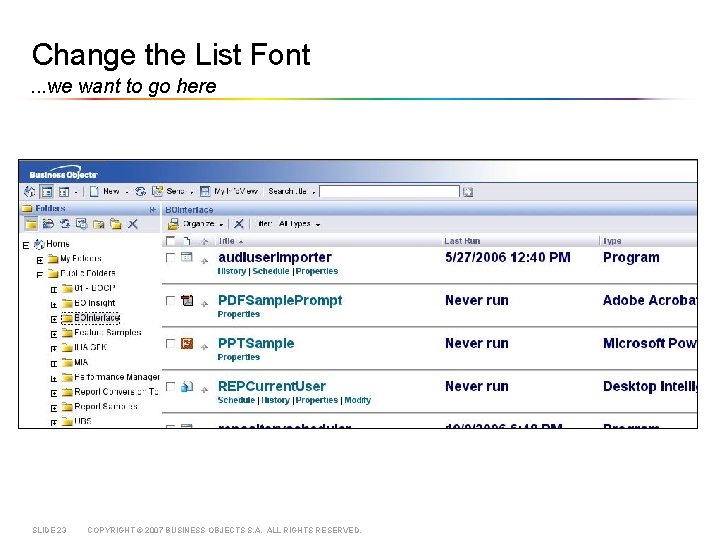
Task: Click the copy folders icon in Folders toolbar
Action: click(115, 224)
